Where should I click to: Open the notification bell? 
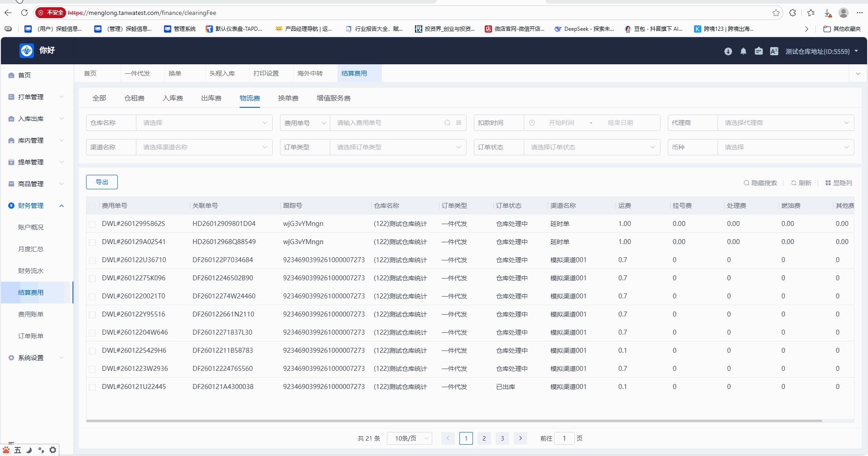click(x=743, y=51)
